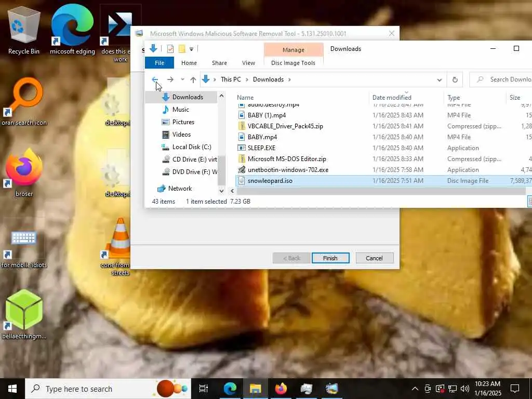532x399 pixels.
Task: Click the New folder icon in quick access toolbar
Action: click(182, 49)
